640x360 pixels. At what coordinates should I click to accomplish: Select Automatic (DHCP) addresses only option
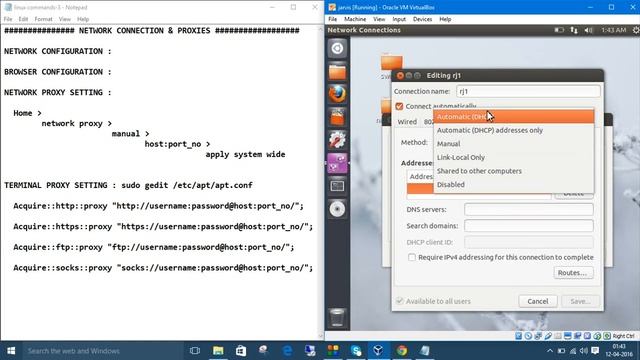click(513, 130)
